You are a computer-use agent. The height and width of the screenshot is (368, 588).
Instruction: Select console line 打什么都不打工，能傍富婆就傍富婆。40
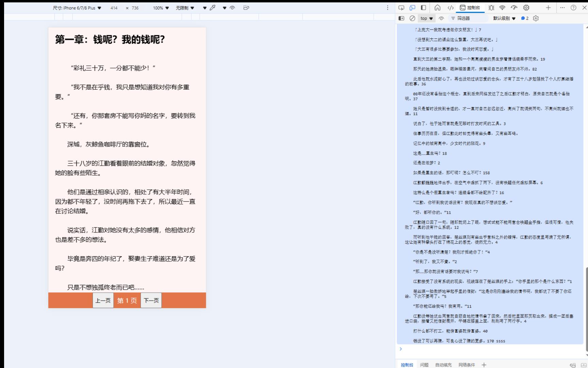[x=450, y=331]
